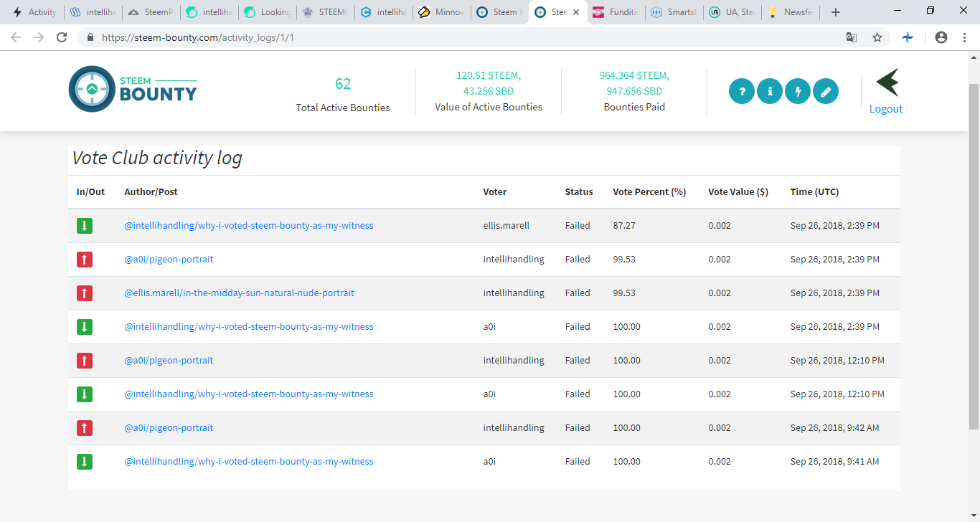980x522 pixels.
Task: Click red up arrow in 9:42 AM row
Action: pos(85,428)
